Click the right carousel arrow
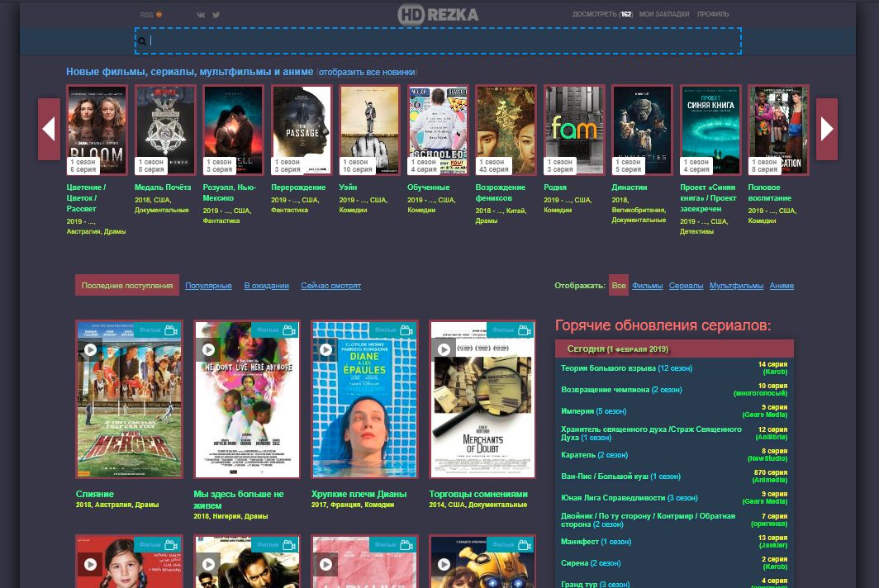Image resolution: width=879 pixels, height=588 pixels. [827, 129]
